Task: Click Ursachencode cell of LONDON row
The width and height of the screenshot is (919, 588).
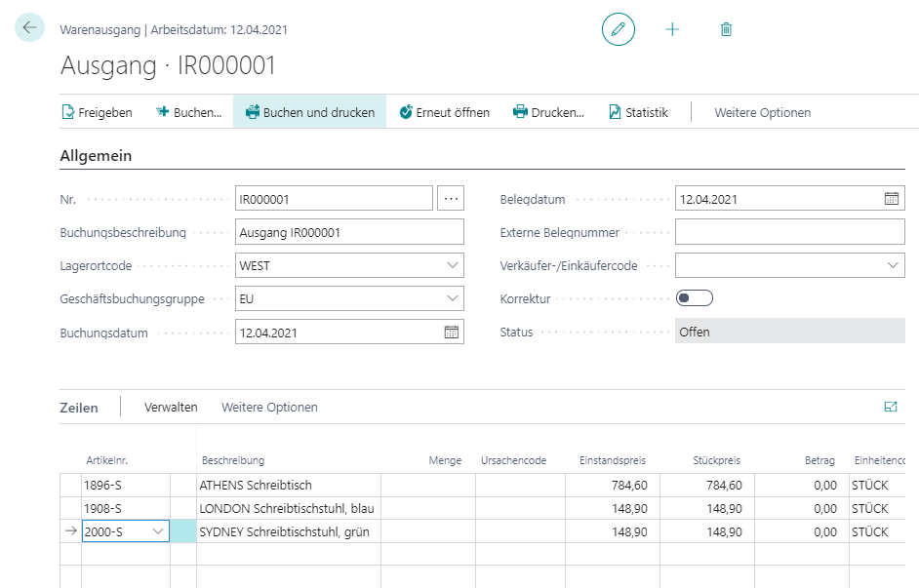Action: (x=520, y=508)
